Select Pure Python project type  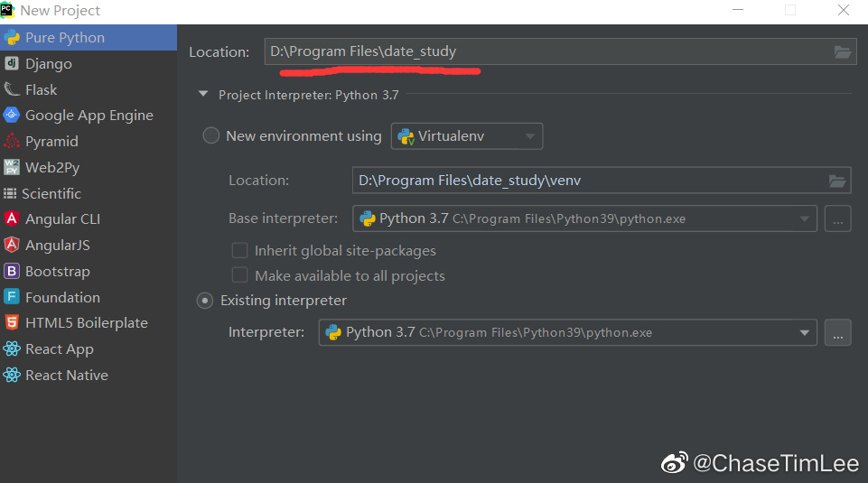point(89,38)
